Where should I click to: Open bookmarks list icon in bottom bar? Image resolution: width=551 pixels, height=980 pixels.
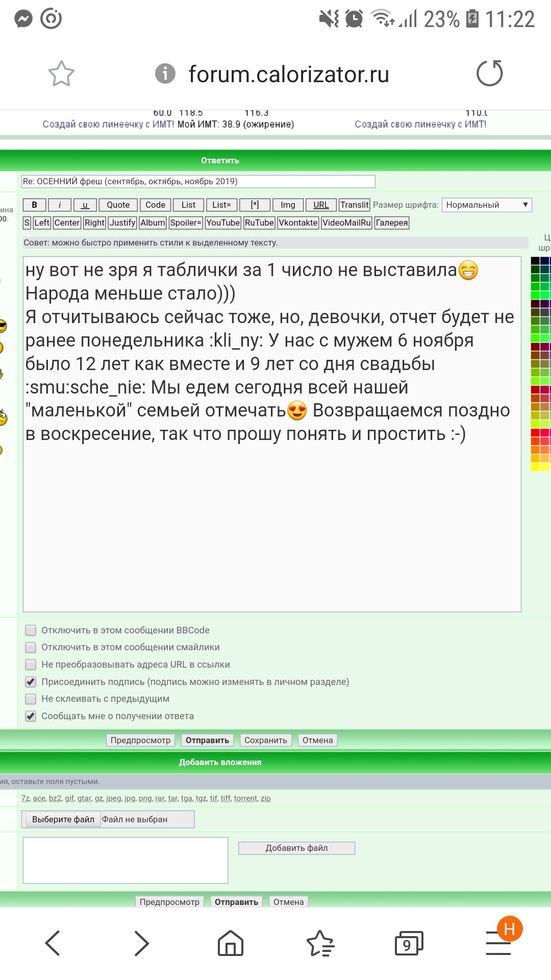point(320,943)
